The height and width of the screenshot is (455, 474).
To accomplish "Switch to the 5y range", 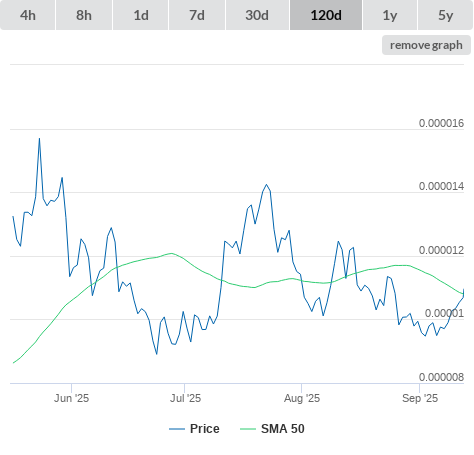I will coord(446,15).
